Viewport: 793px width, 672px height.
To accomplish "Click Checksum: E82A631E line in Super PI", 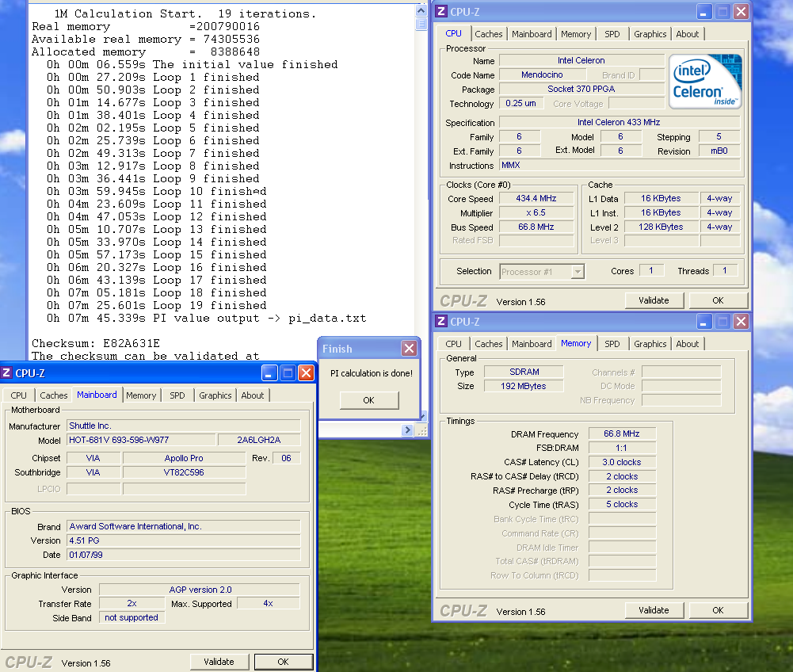I will [x=96, y=343].
